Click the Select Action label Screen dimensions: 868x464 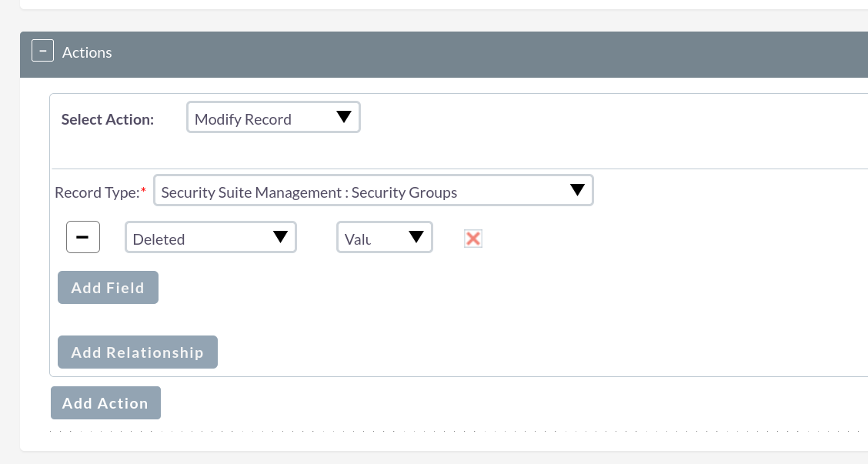click(108, 119)
